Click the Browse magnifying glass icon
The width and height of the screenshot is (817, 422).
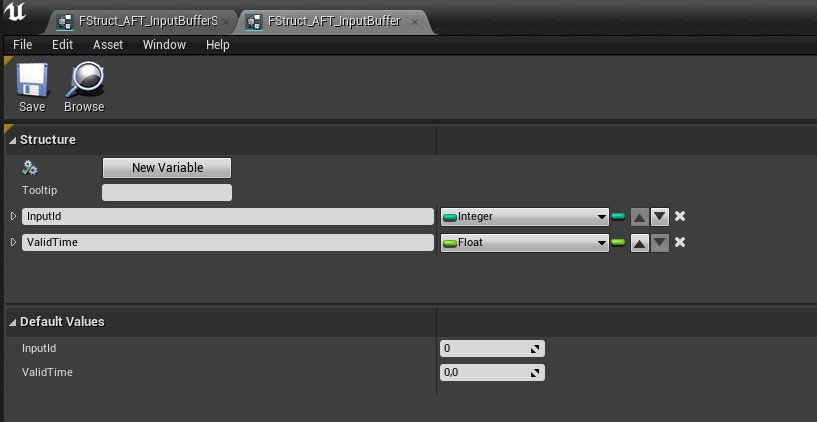click(x=84, y=80)
